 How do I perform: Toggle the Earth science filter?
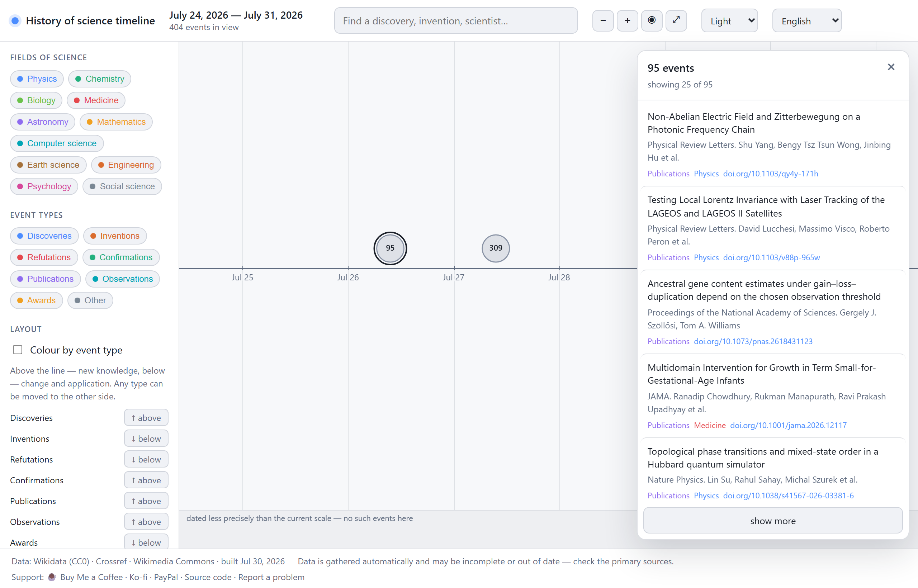point(48,165)
